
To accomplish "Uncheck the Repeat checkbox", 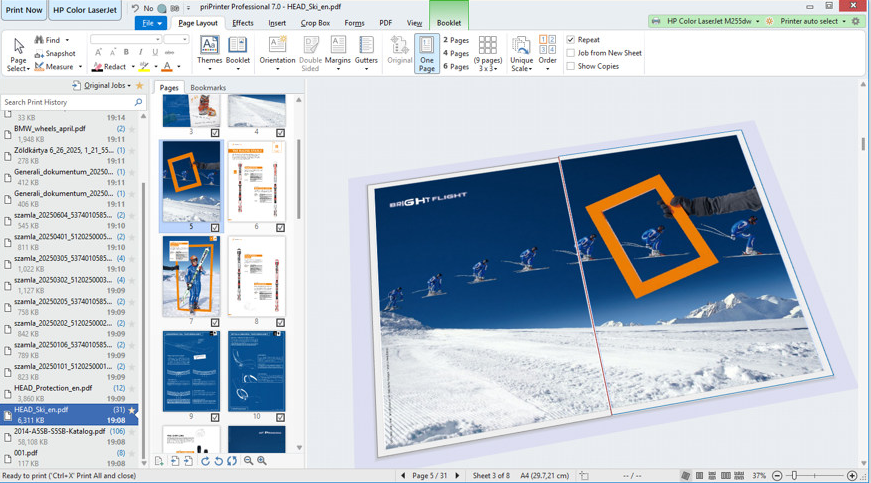I will [571, 40].
